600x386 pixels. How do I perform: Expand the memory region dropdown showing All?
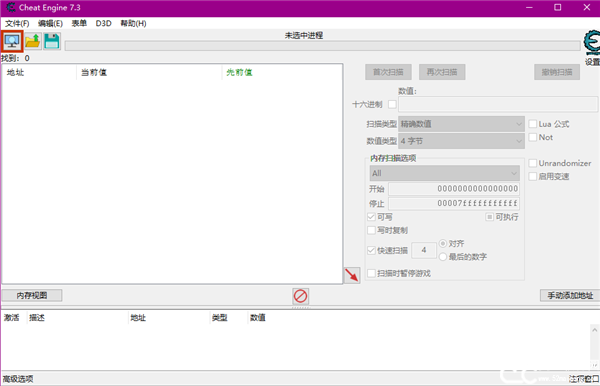click(x=445, y=173)
